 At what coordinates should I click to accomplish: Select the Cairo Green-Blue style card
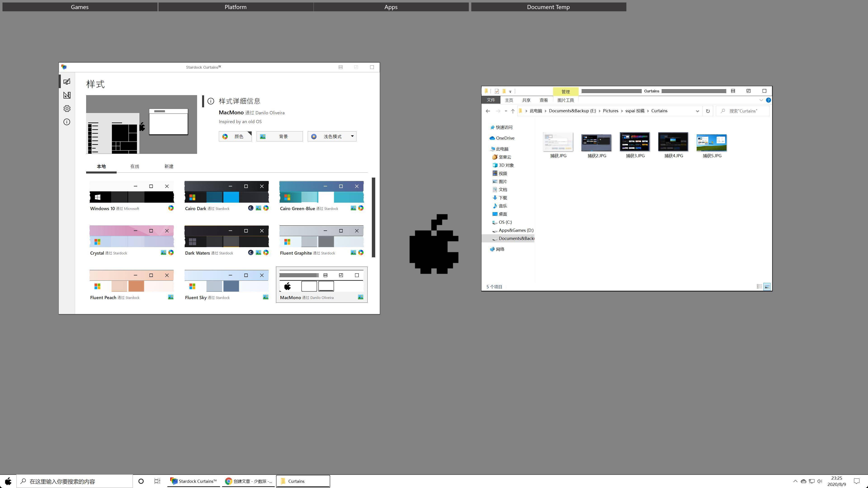(321, 196)
